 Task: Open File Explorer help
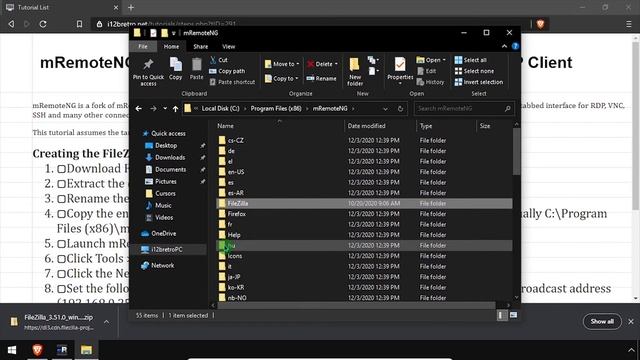pos(515,46)
